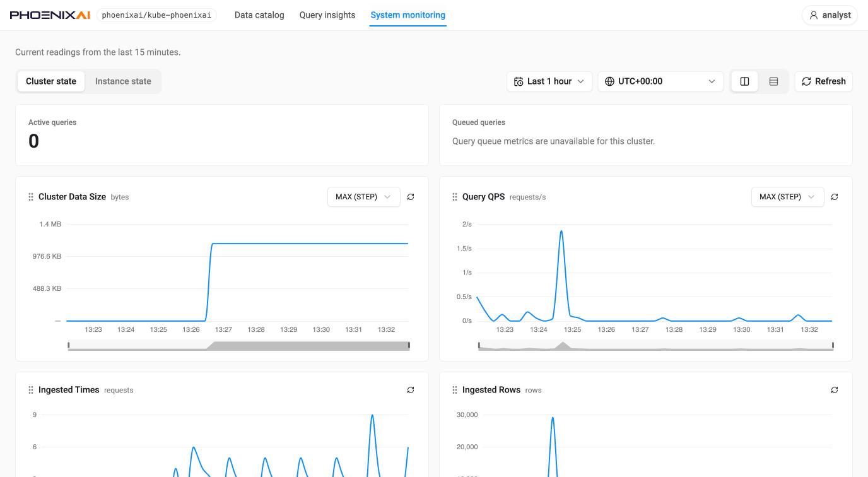Click the Queued queries label
Viewport: 868px width, 477px height.
point(479,122)
